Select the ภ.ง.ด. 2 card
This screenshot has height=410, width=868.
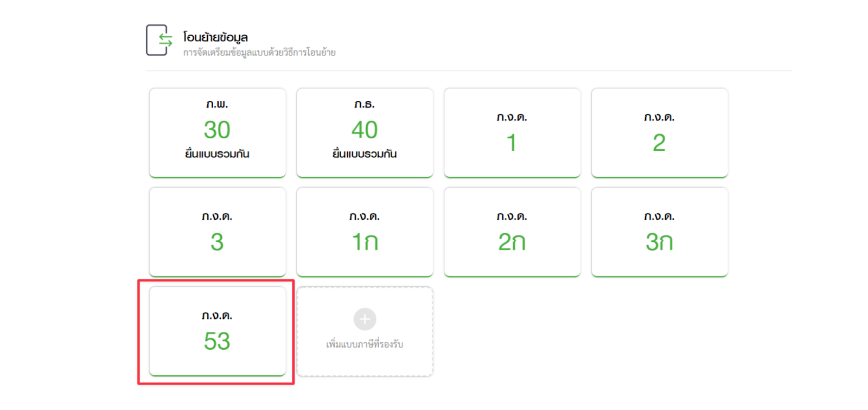point(659,133)
